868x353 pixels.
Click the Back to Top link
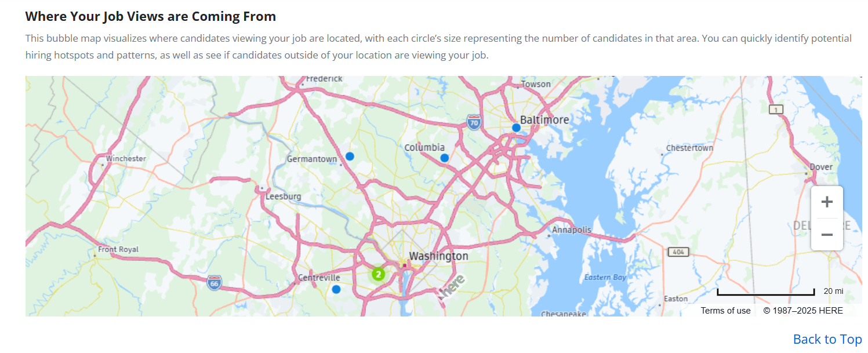[x=827, y=339]
